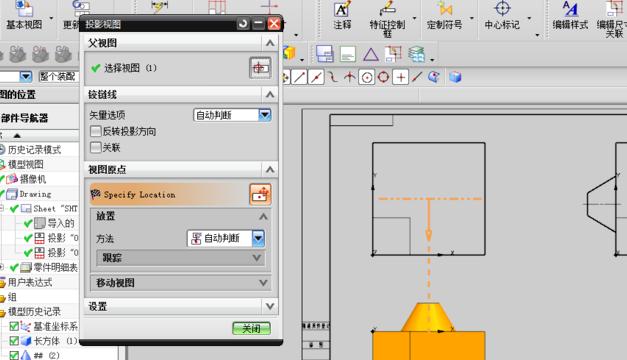
Task: Enable the point on curve snap icon
Action: tap(417, 77)
